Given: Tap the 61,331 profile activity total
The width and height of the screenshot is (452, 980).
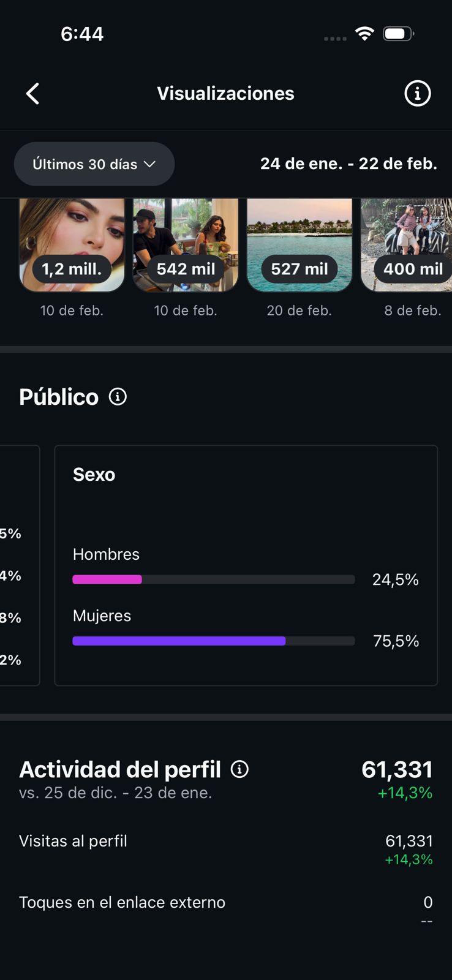Looking at the screenshot, I should pyautogui.click(x=397, y=769).
